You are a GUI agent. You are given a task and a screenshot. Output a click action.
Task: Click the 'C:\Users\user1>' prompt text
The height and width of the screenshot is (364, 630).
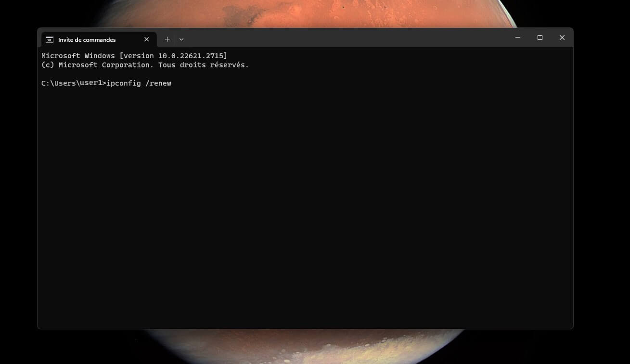74,83
